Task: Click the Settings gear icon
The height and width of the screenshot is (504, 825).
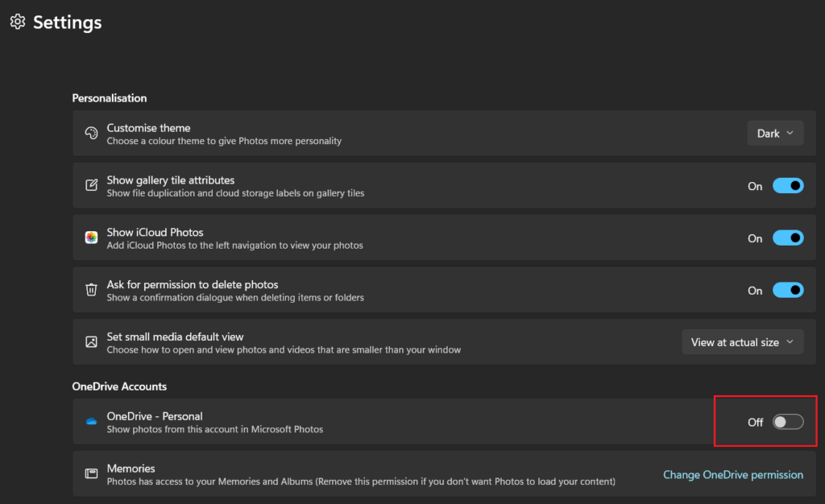Action: point(17,22)
